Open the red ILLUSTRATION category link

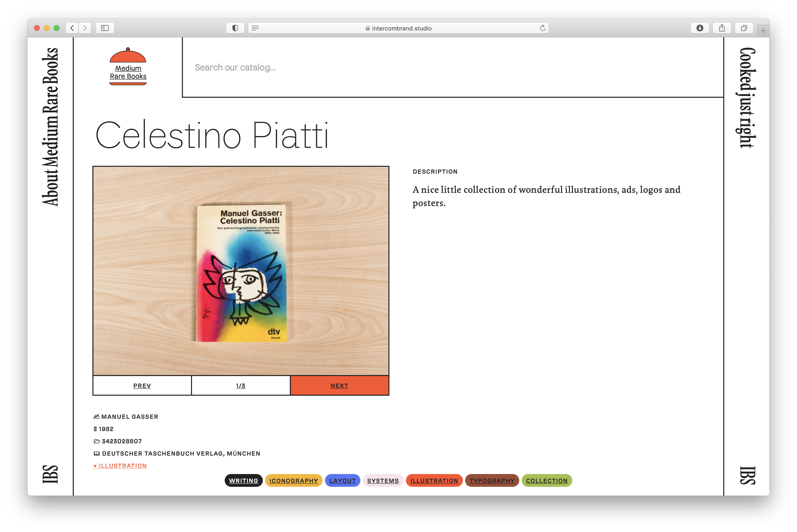click(x=120, y=466)
